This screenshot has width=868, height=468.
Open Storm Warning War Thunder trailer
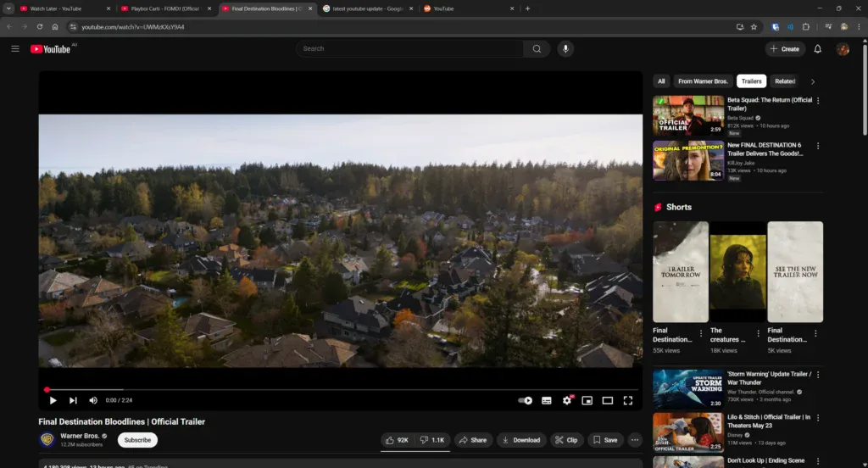tap(688, 389)
